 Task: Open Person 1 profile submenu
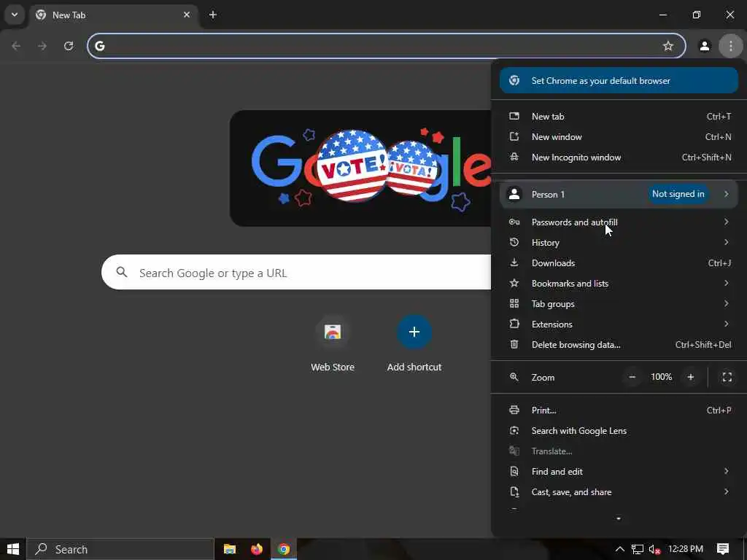point(619,194)
